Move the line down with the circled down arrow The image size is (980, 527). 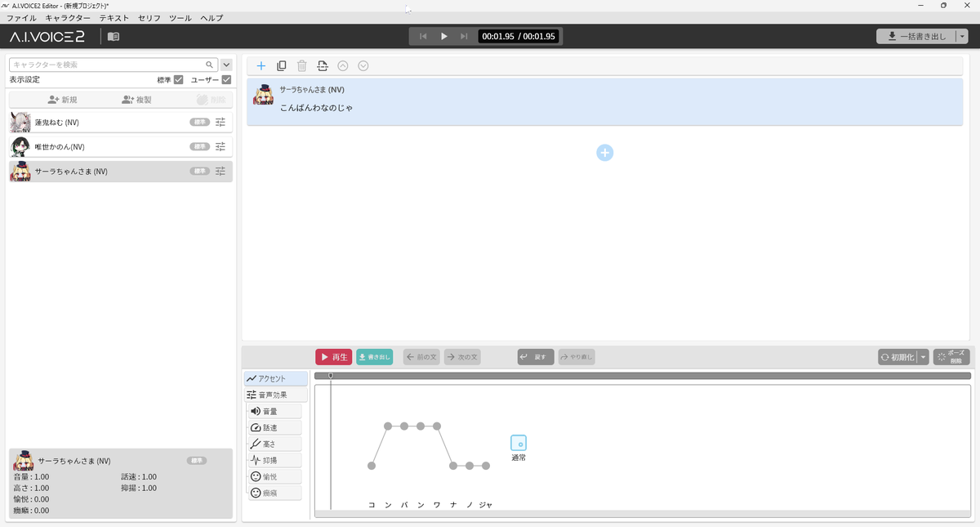363,66
